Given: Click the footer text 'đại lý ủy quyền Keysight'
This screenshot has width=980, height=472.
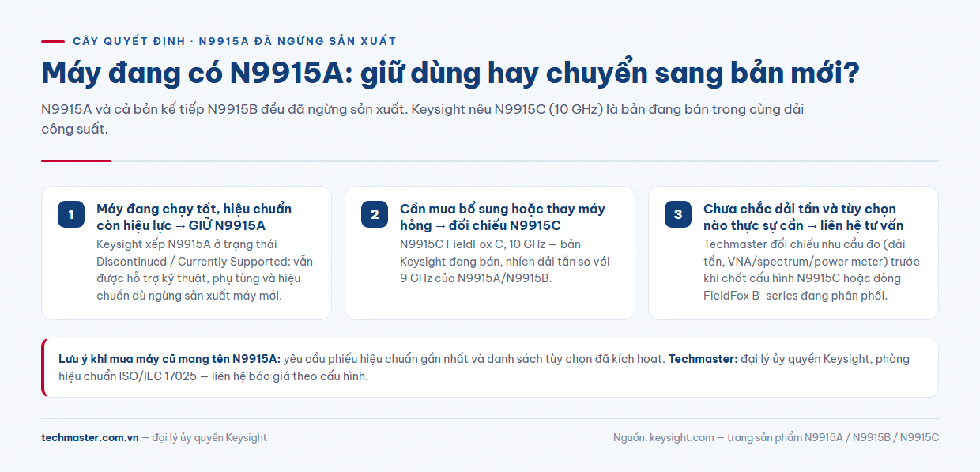Looking at the screenshot, I should [x=209, y=437].
